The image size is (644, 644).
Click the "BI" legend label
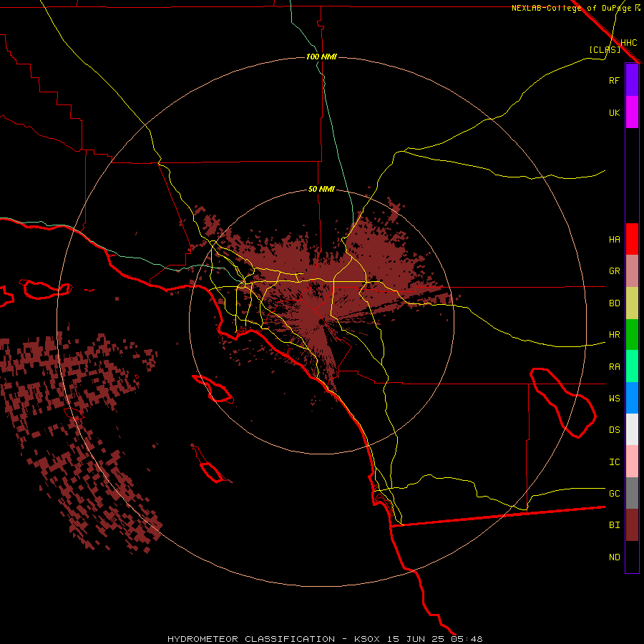(614, 525)
